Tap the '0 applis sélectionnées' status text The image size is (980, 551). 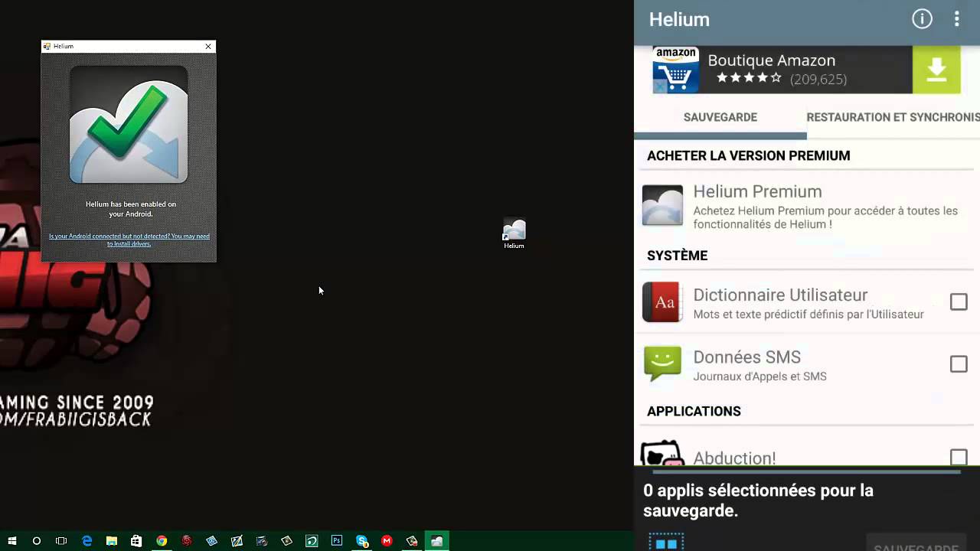[x=758, y=500]
